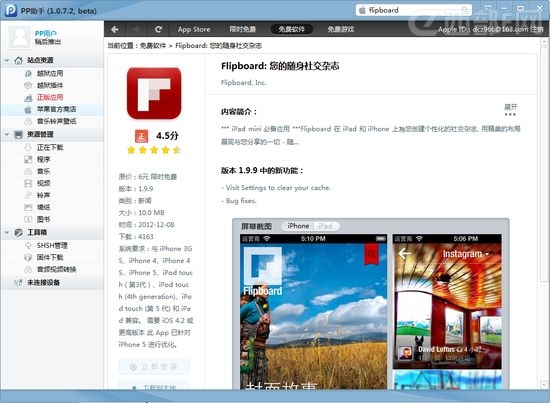The height and width of the screenshot is (403, 550).
Task: Click the PP用户 avatar picture
Action: (x=20, y=37)
